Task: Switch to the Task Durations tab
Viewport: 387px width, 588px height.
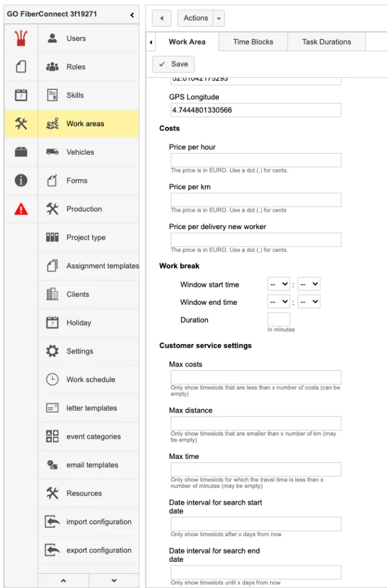Action: 327,42
